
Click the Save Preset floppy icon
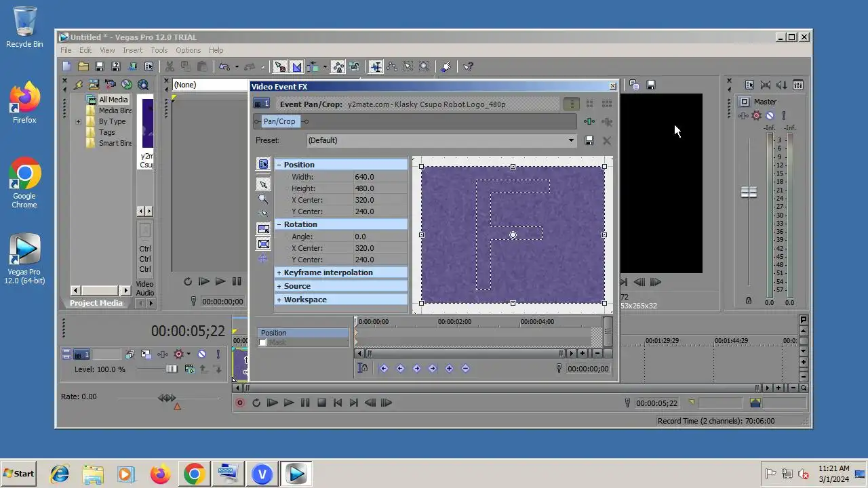(x=589, y=140)
